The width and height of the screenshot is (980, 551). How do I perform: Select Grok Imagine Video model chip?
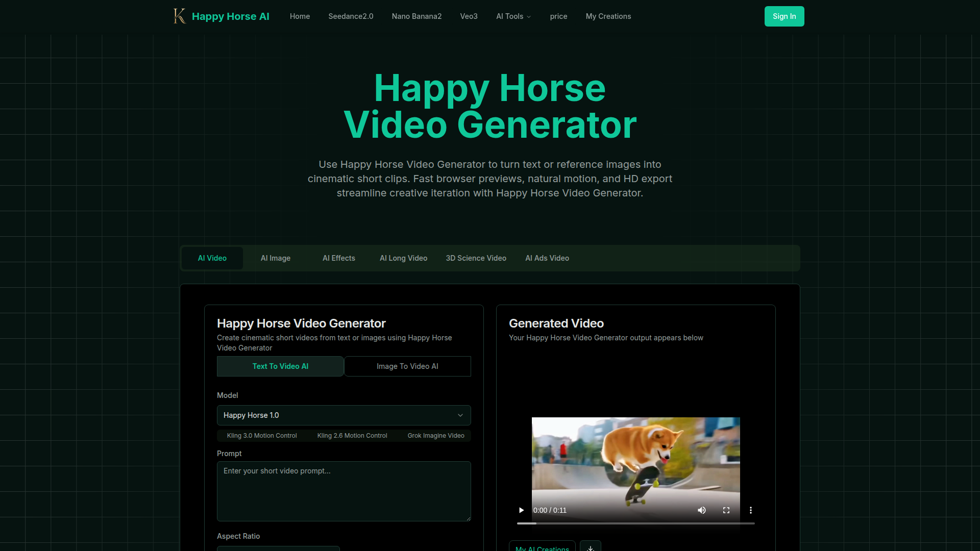tap(436, 436)
